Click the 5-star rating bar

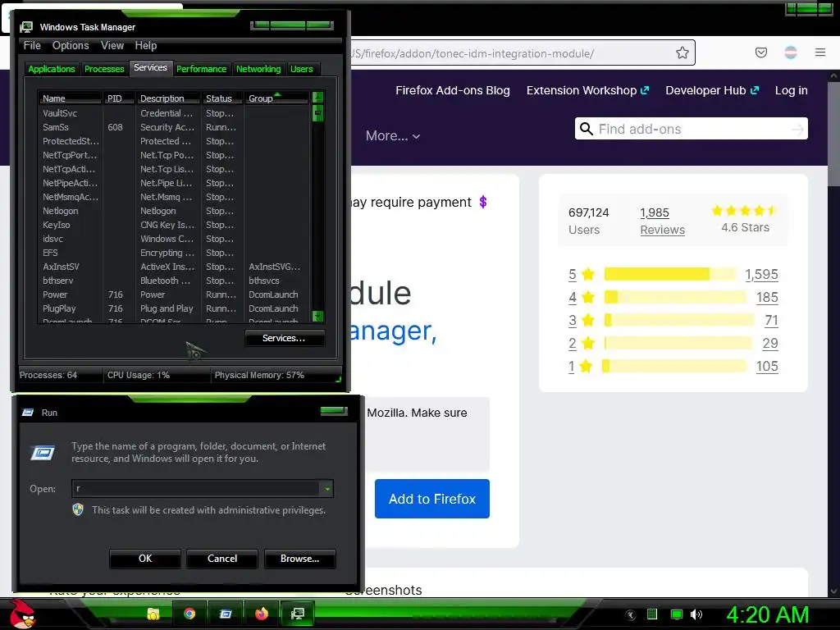coord(670,274)
